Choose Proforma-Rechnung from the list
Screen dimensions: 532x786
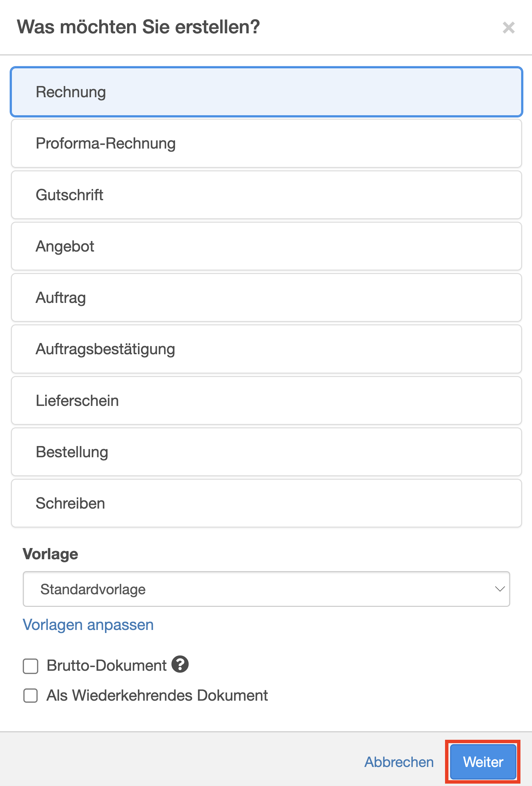point(266,143)
